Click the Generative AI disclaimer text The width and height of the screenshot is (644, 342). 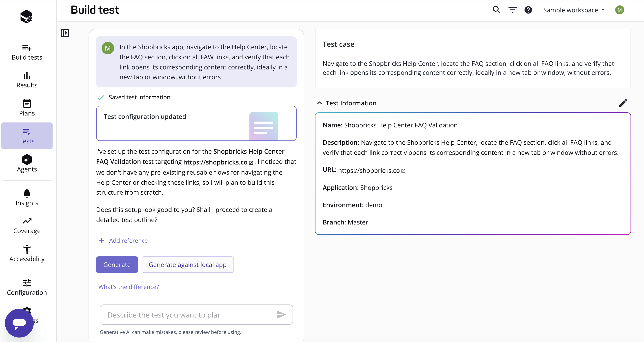click(x=170, y=332)
